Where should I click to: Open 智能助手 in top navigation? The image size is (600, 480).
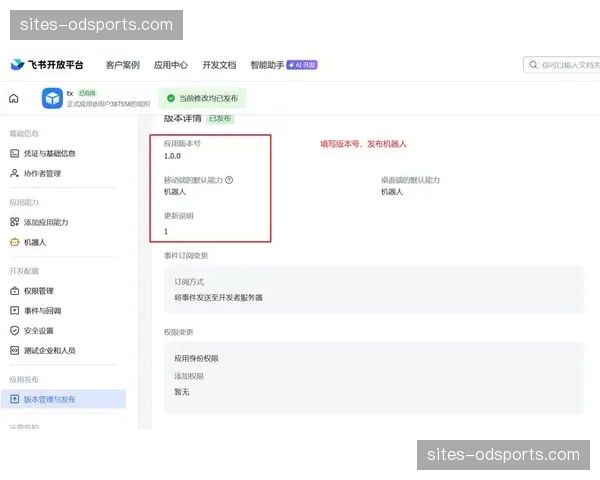click(267, 65)
